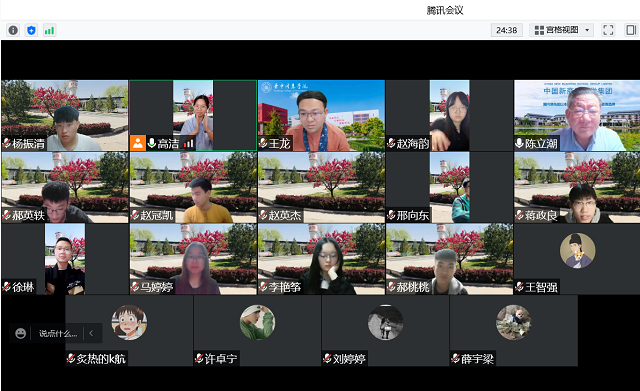Click the name label 赵海韵

pyautogui.click(x=413, y=144)
